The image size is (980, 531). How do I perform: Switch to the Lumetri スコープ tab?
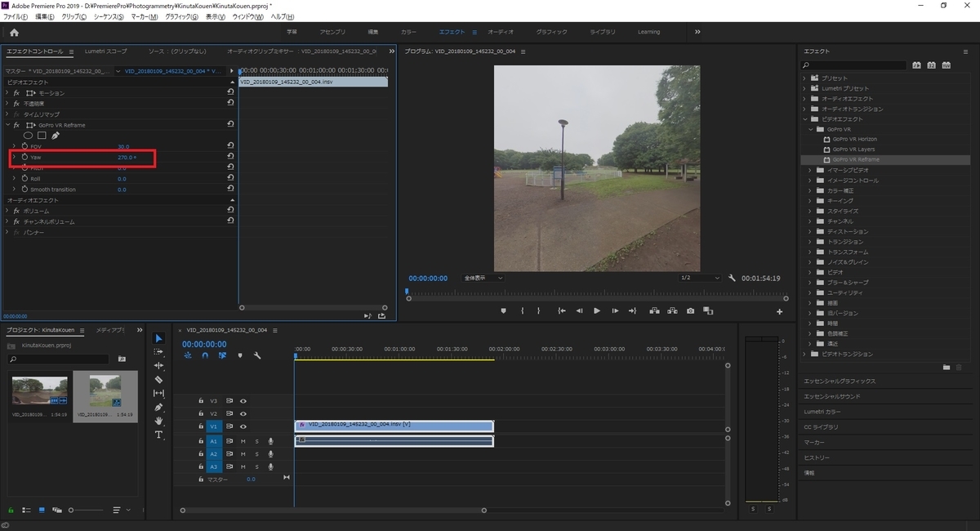tap(106, 51)
